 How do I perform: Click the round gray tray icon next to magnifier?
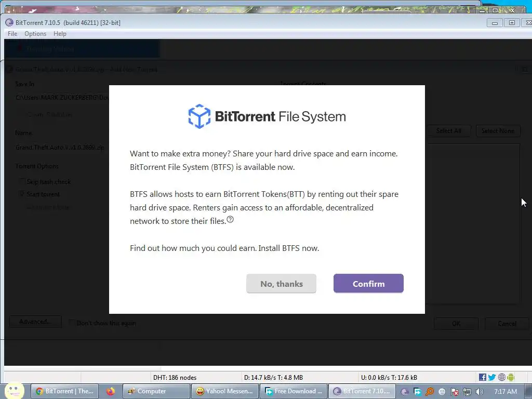coord(442,392)
